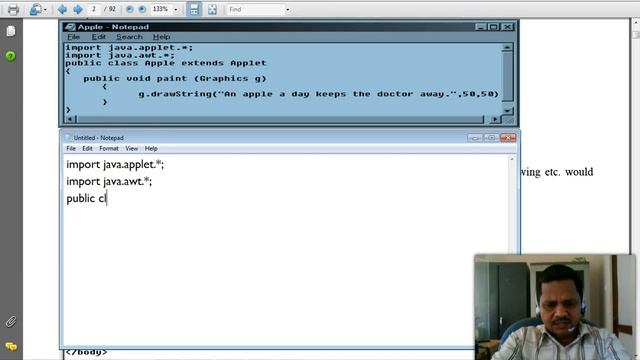Image resolution: width=640 pixels, height=360 pixels.
Task: Minimize the Untitled Notepad window
Action: pos(475,138)
